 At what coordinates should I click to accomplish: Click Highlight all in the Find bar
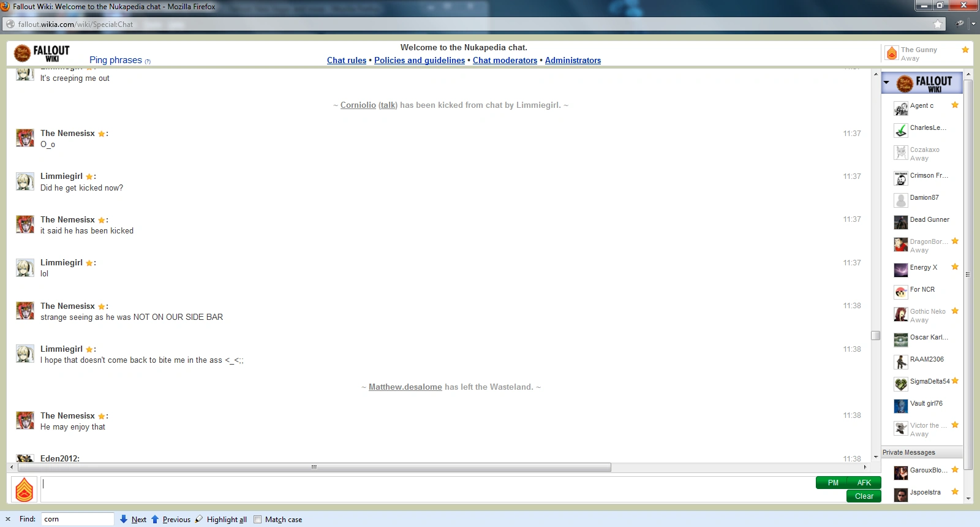click(227, 520)
